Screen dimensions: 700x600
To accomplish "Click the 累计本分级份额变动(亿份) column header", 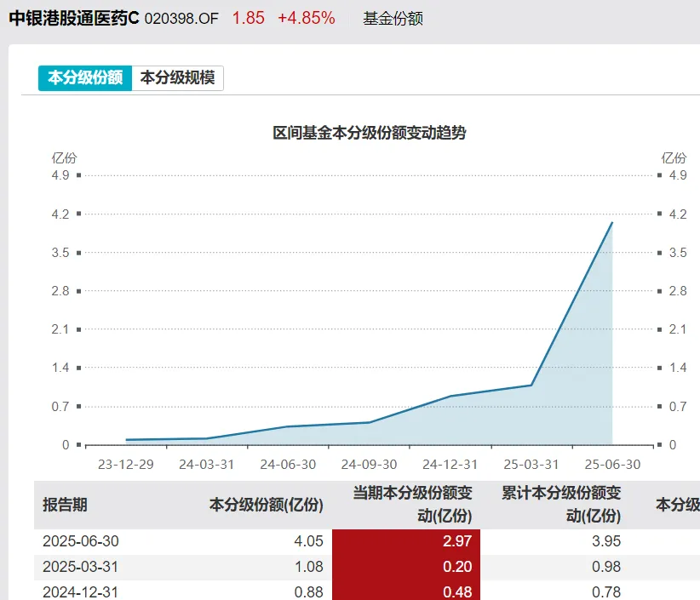I will [x=561, y=505].
